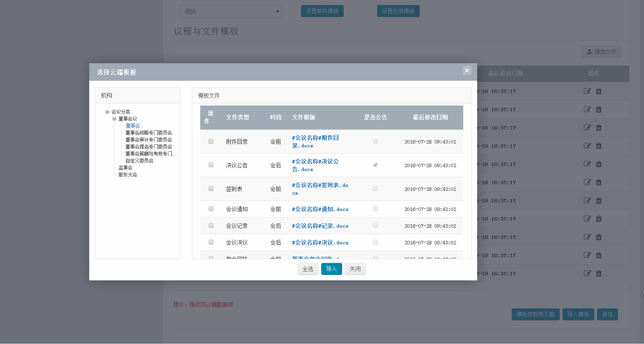Click 最后修改日期 header in the dialog table
644x344 pixels.
[430, 117]
